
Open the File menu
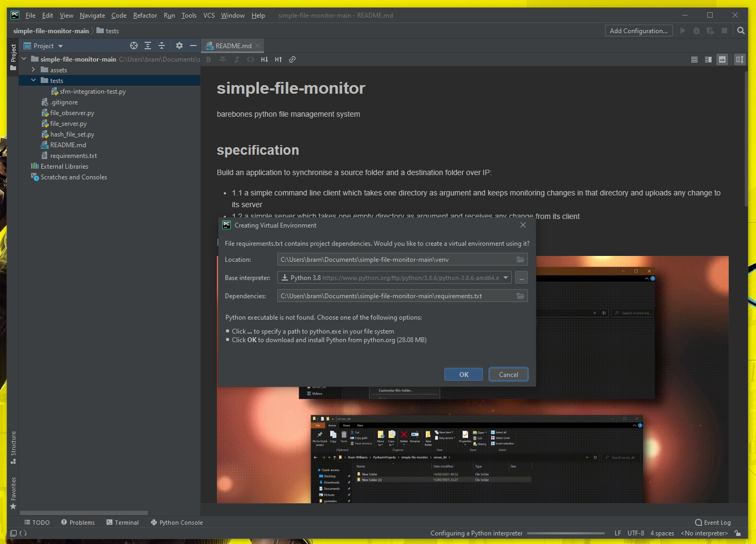(31, 16)
